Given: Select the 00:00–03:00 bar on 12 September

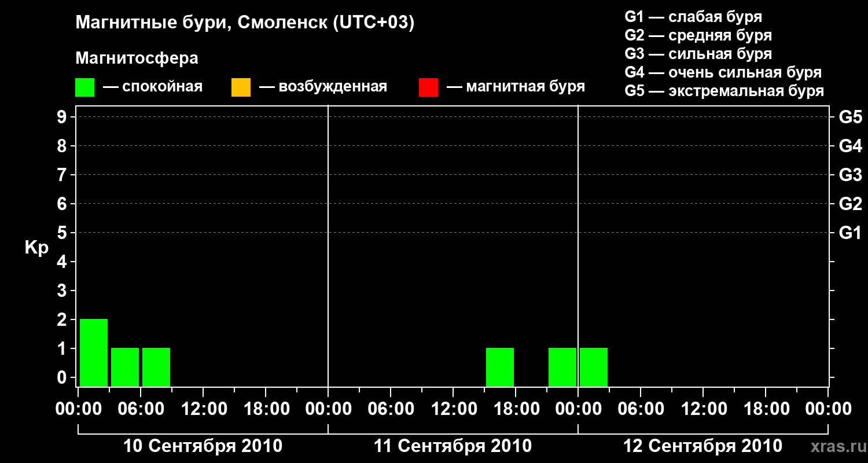Looking at the screenshot, I should coord(594,367).
